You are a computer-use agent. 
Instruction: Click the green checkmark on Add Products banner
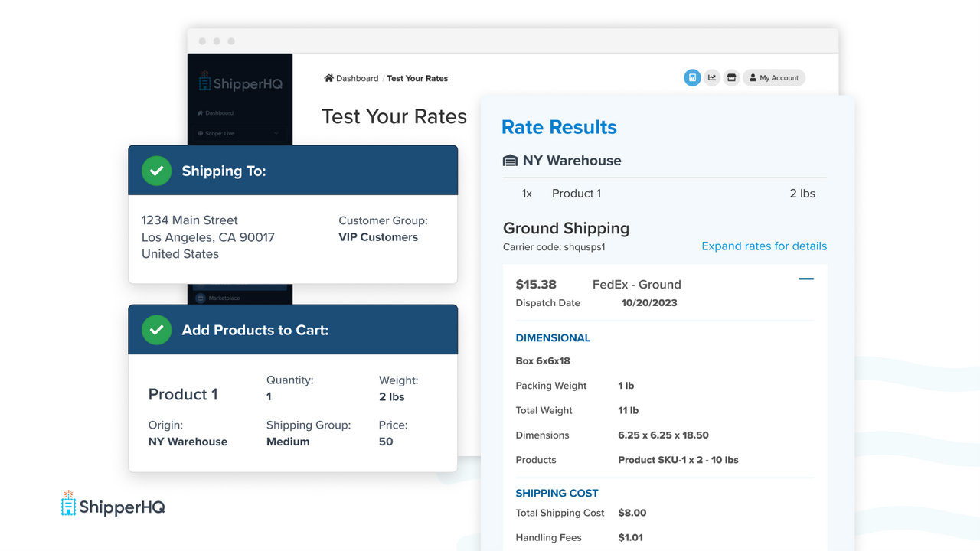click(x=156, y=329)
